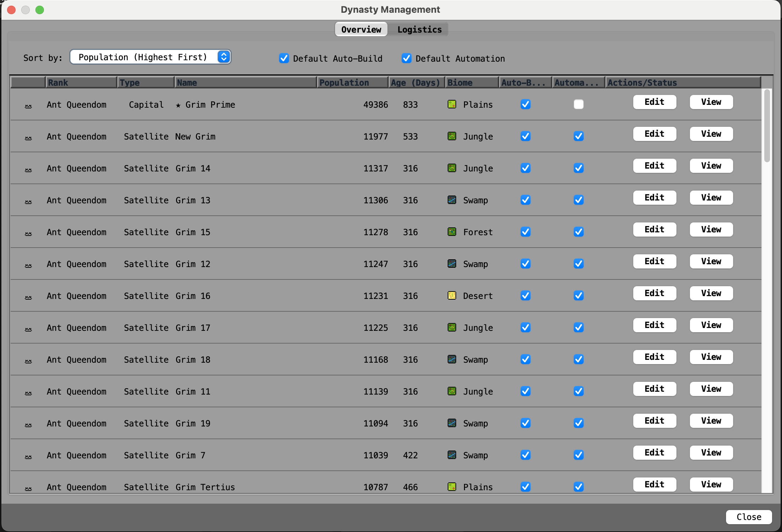Select the Overview tab
782x532 pixels.
point(361,29)
